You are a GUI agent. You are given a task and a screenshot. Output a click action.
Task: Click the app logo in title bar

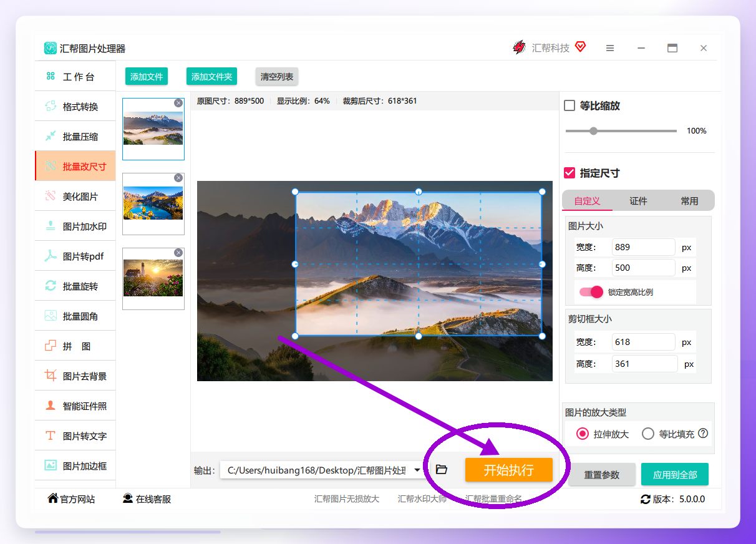coord(51,48)
